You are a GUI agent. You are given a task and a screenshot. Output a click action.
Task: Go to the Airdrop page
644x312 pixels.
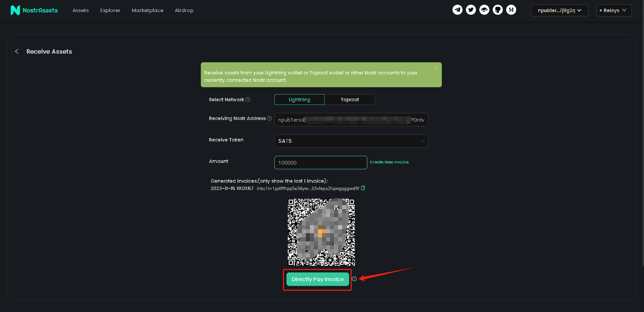pos(184,10)
